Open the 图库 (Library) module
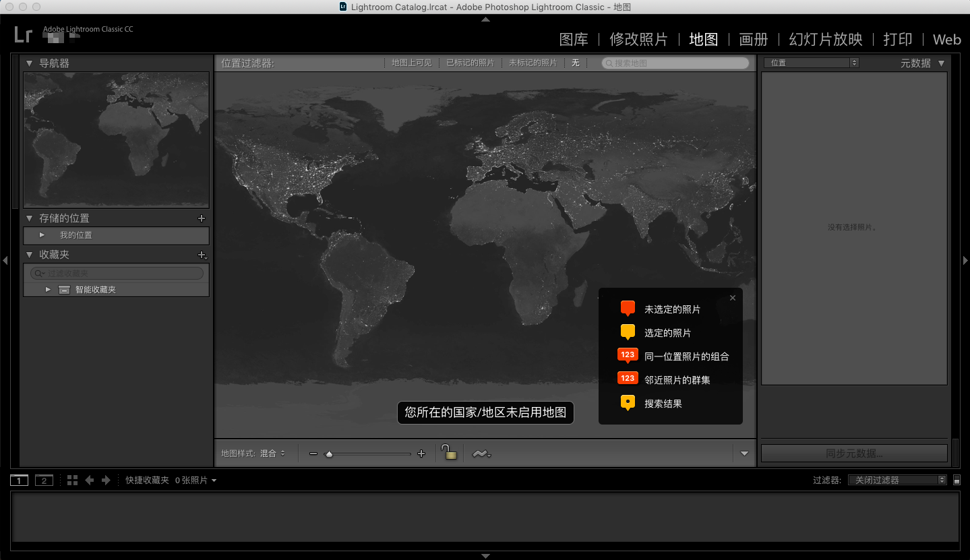This screenshot has width=970, height=560. pyautogui.click(x=574, y=39)
